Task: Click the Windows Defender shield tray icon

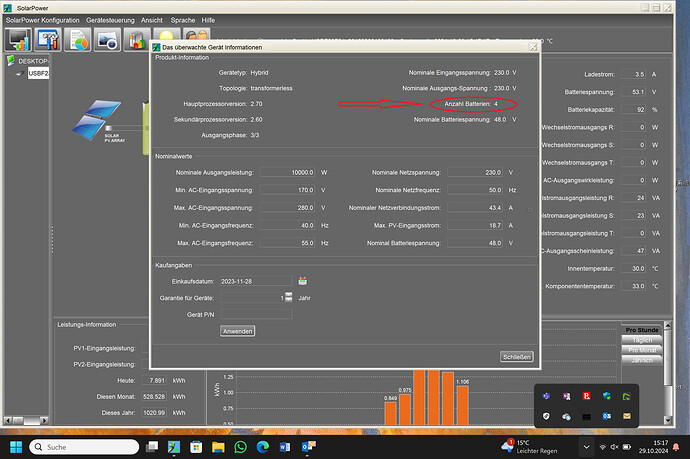Action: pyautogui.click(x=607, y=396)
